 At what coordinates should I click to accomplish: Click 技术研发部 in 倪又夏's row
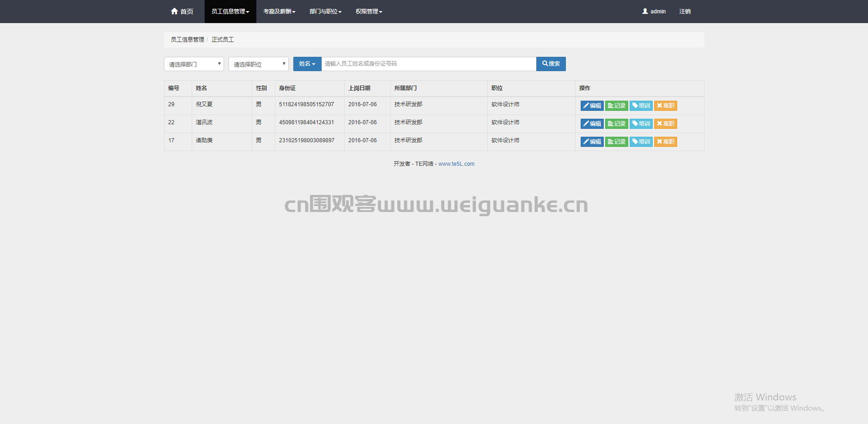click(x=408, y=104)
